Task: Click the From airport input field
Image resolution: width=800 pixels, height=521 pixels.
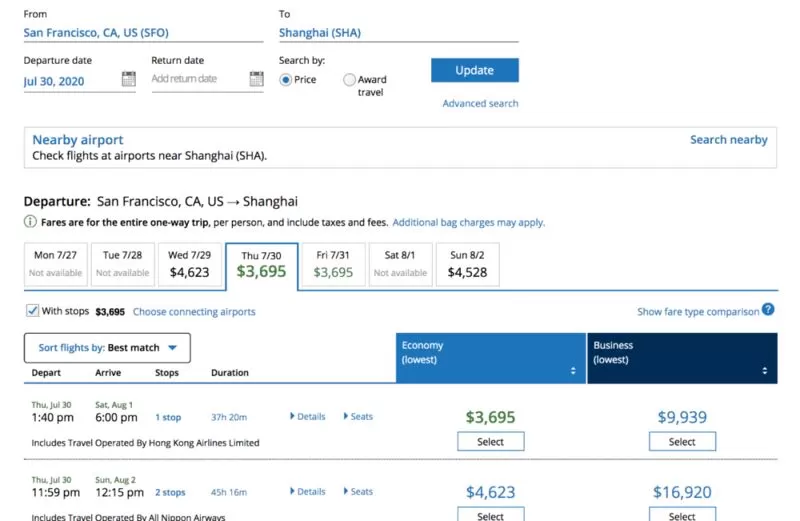Action: (x=143, y=33)
